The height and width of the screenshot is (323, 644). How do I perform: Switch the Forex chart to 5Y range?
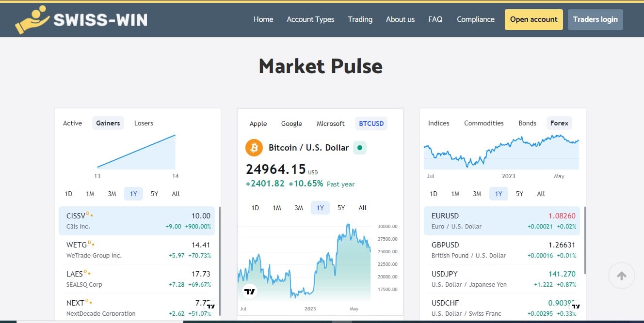(x=519, y=194)
